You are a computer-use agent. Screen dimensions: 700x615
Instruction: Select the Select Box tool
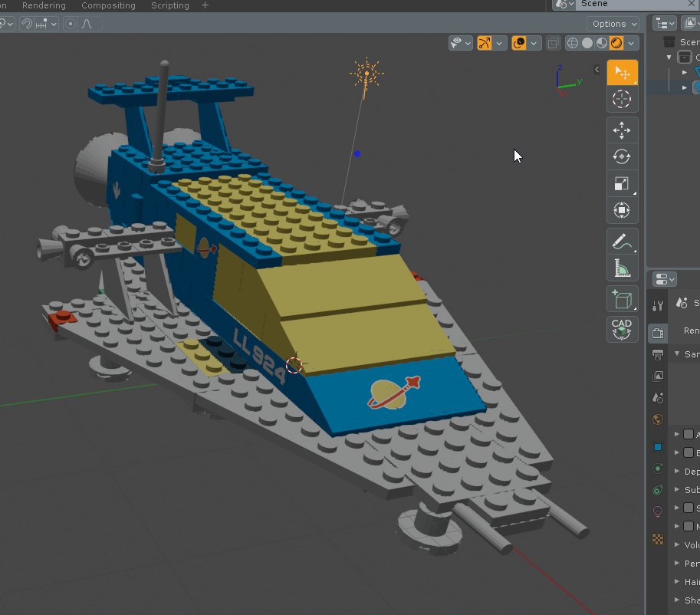coord(622,72)
